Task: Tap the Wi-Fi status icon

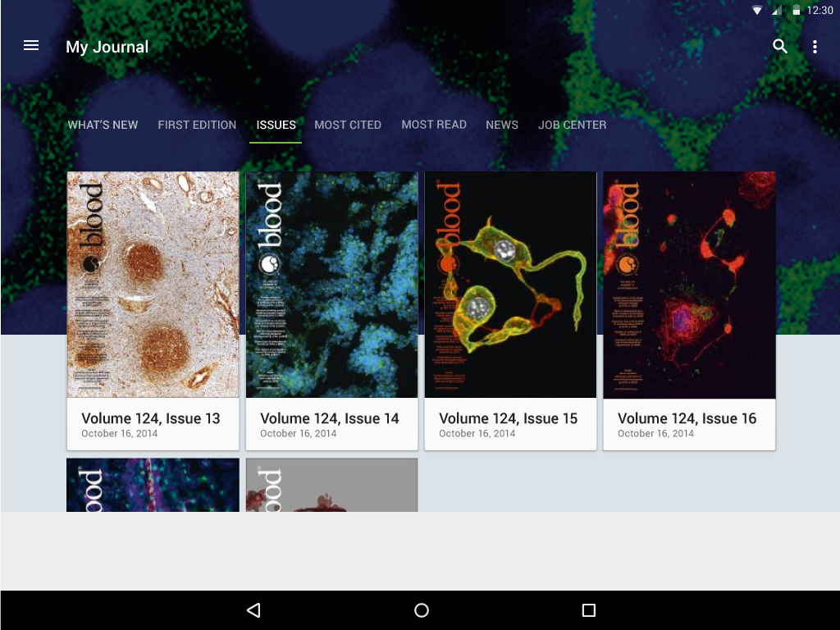Action: 757,10
